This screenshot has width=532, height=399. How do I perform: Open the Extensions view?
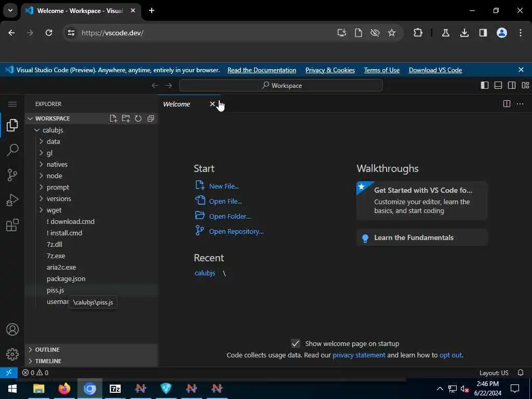coord(12,225)
